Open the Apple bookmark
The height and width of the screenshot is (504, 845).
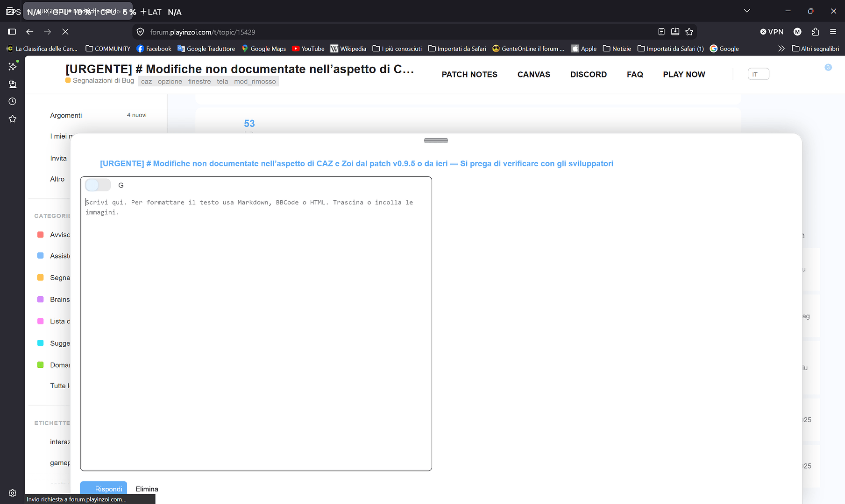[584, 49]
